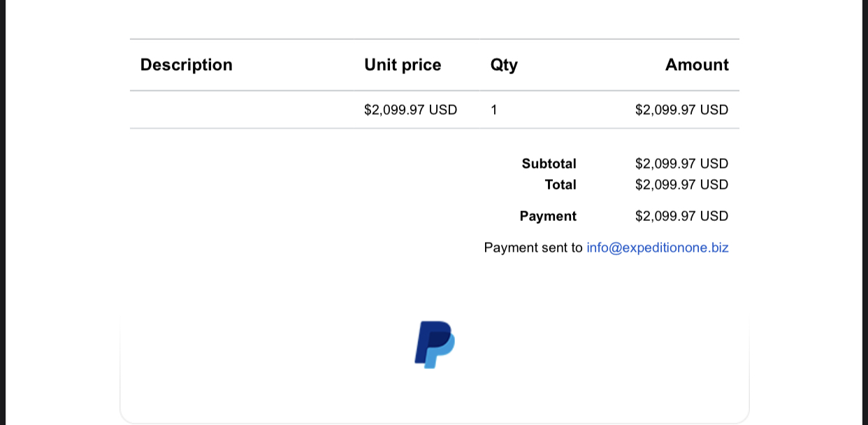868x425 pixels.
Task: Open the info@expeditionone.biz email link
Action: click(x=658, y=247)
